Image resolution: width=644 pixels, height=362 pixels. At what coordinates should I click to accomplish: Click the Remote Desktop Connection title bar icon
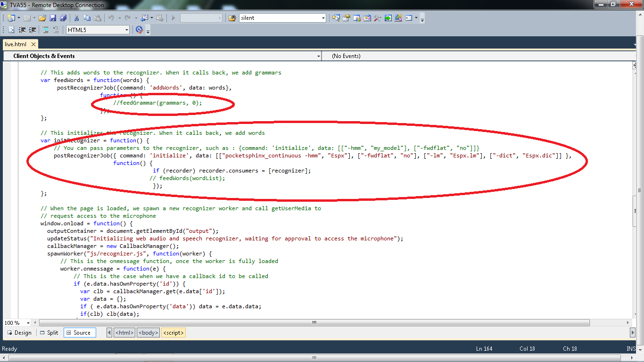pos(4,5)
